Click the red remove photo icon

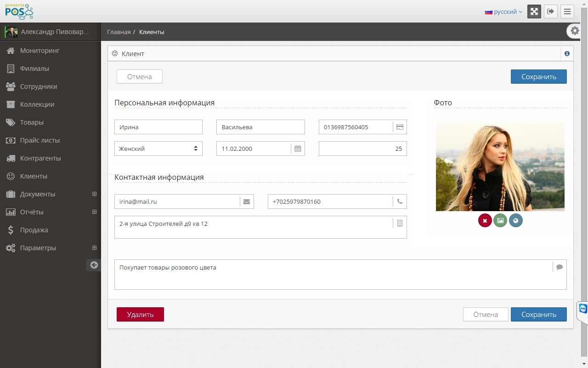click(485, 221)
